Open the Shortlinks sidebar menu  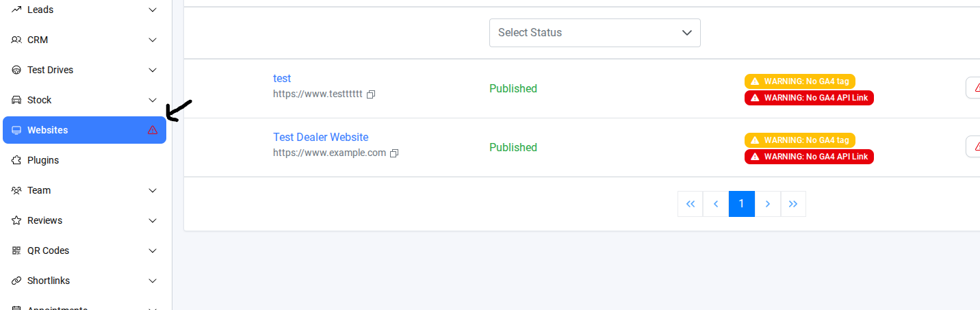click(x=49, y=281)
